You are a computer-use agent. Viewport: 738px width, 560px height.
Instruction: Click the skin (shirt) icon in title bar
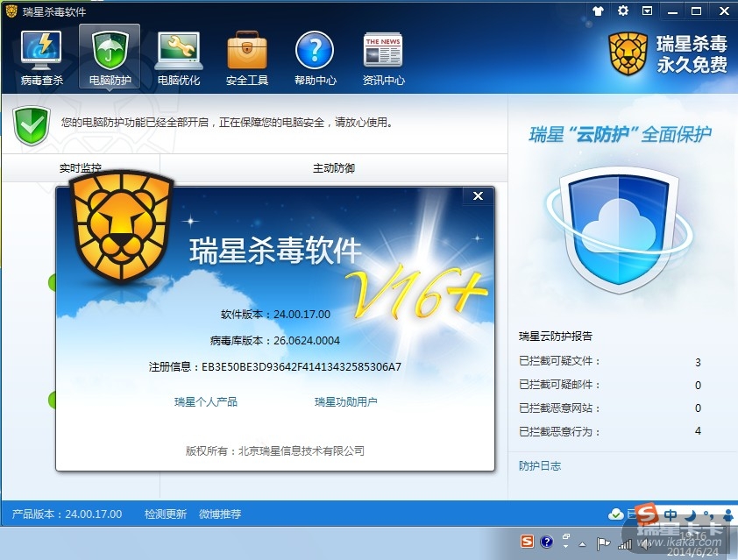(599, 11)
